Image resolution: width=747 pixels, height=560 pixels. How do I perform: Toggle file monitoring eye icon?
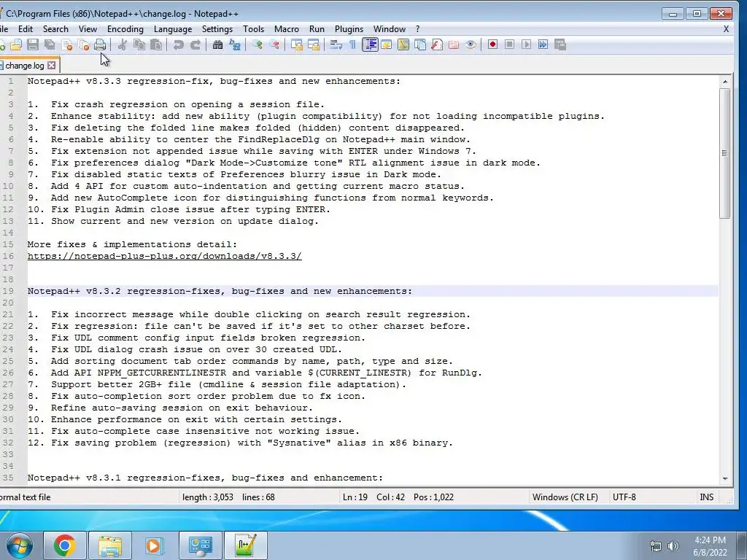click(x=471, y=44)
